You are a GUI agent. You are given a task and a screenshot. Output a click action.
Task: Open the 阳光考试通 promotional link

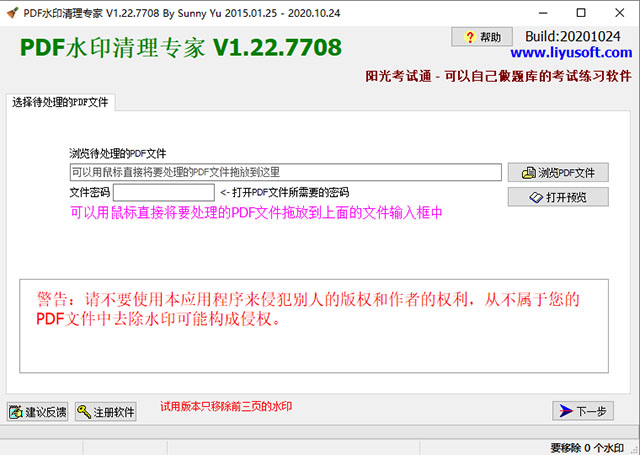point(498,76)
